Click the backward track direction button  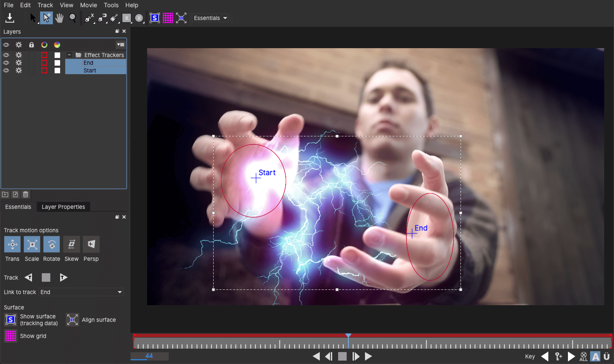(29, 277)
